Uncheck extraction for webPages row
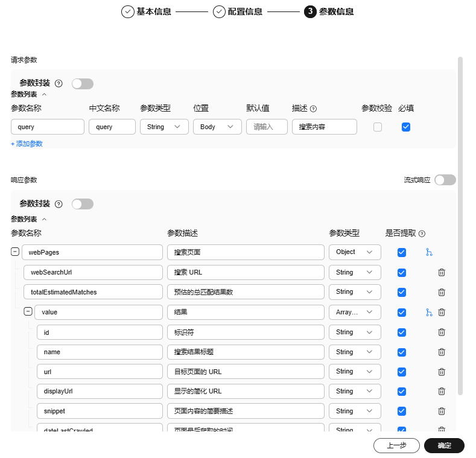 tap(402, 252)
